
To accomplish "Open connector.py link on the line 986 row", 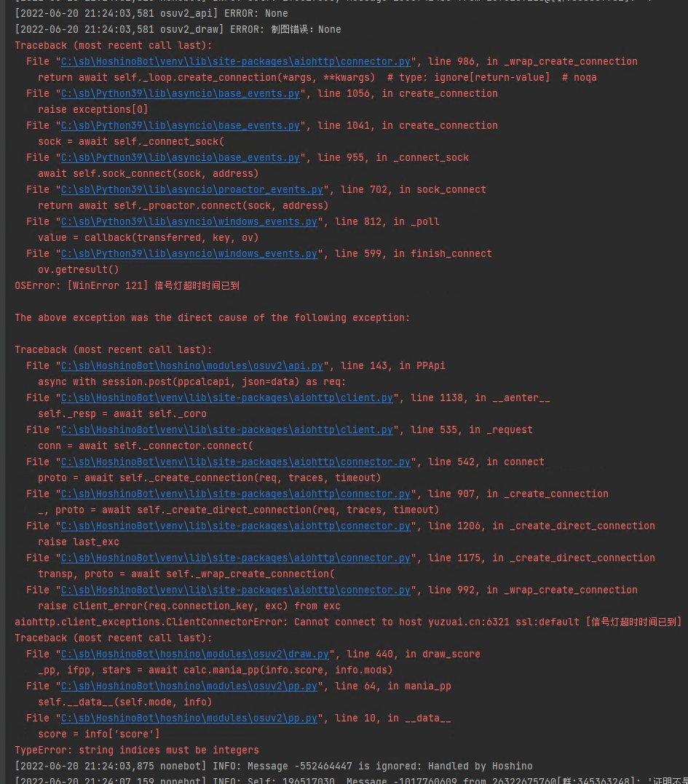I will (235, 61).
